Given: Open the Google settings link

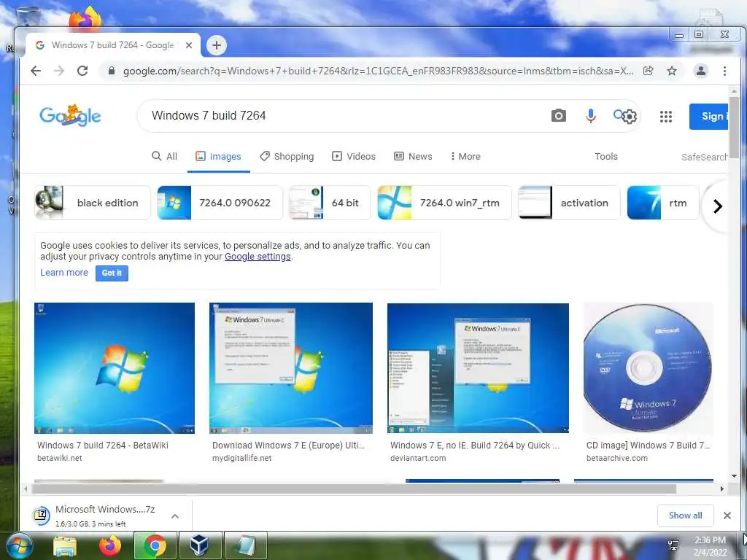Looking at the screenshot, I should 258,257.
